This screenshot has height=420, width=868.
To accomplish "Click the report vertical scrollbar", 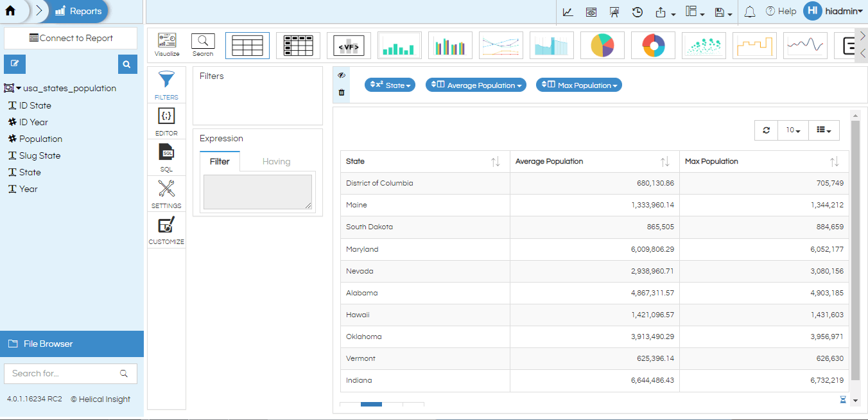I will click(855, 250).
